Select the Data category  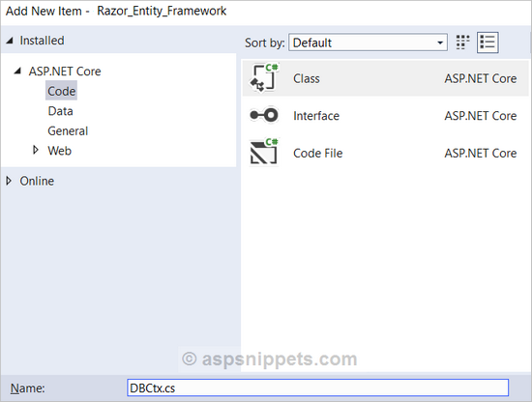click(60, 111)
